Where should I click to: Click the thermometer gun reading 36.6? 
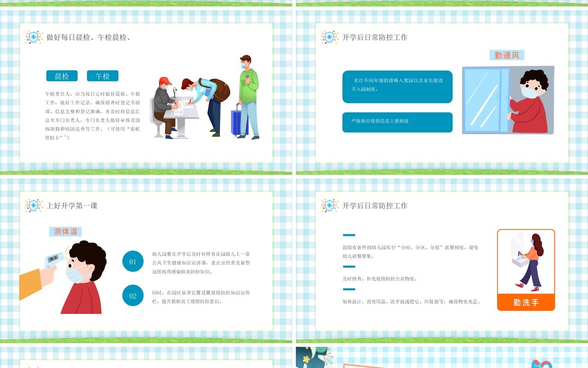pyautogui.click(x=54, y=260)
